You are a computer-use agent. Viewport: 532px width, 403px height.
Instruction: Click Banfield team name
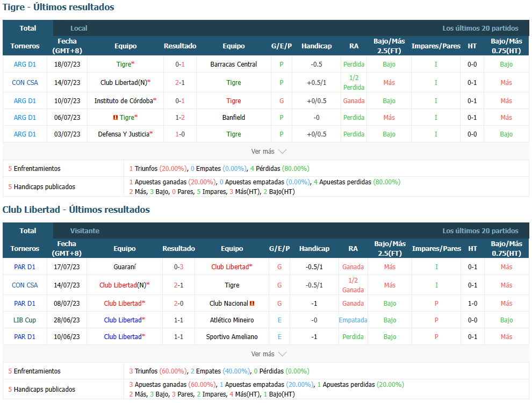(x=233, y=117)
